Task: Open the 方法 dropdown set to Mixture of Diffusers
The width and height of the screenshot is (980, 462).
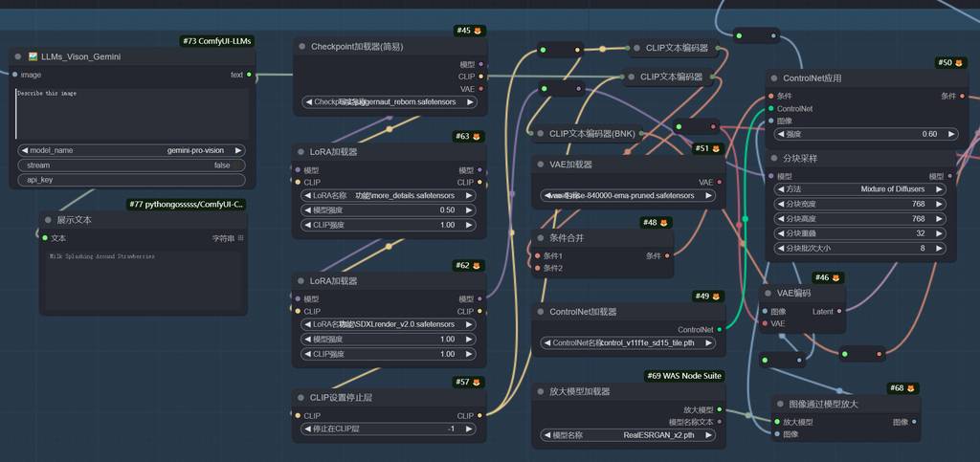Action: pos(861,189)
